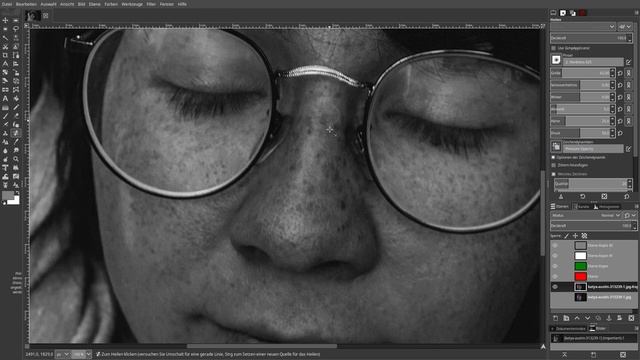Viewport: 640px width, 360px height.
Task: Switch to the Bilder tab
Action: point(598,329)
